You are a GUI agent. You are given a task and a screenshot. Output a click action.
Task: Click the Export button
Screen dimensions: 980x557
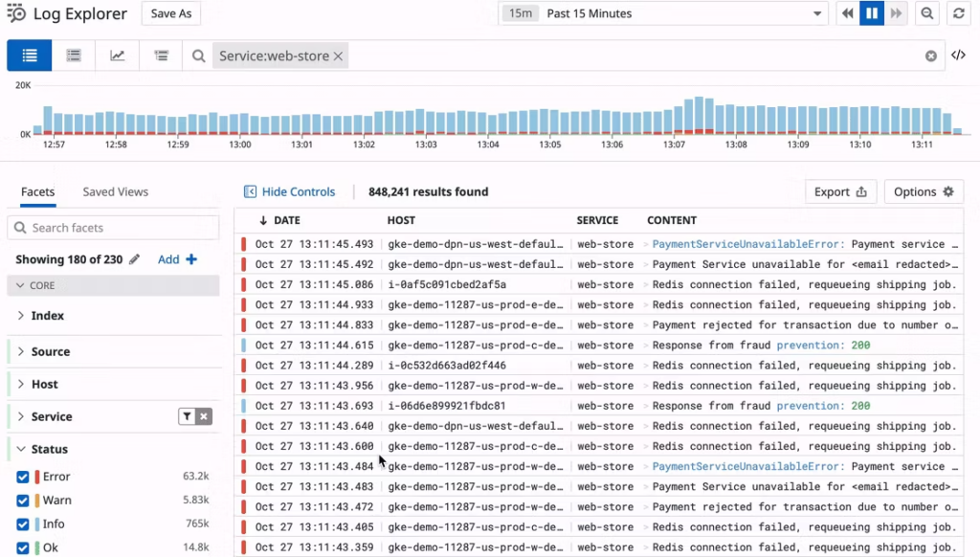[x=840, y=192]
